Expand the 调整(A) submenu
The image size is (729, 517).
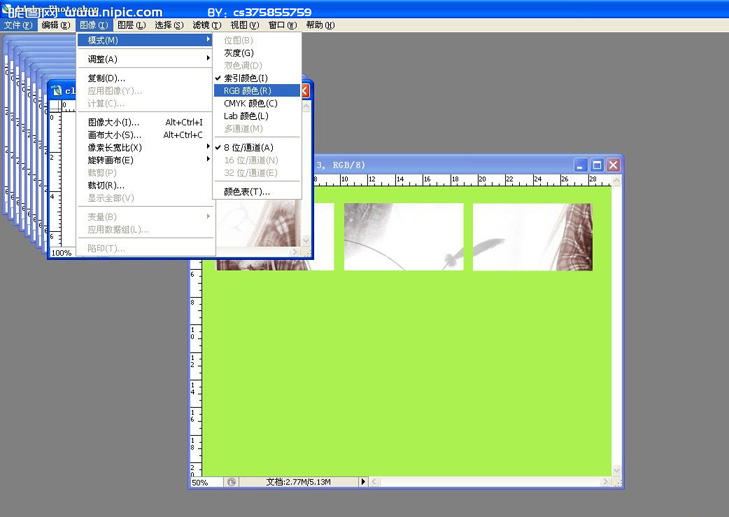point(145,59)
